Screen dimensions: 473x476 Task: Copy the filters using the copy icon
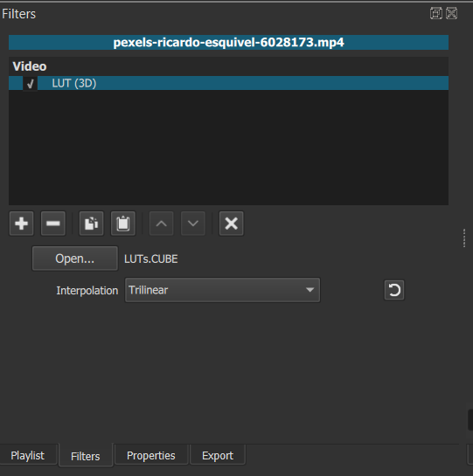(91, 224)
